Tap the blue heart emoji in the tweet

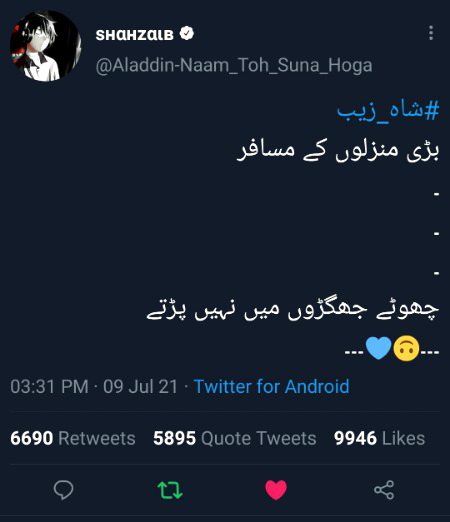point(378,348)
